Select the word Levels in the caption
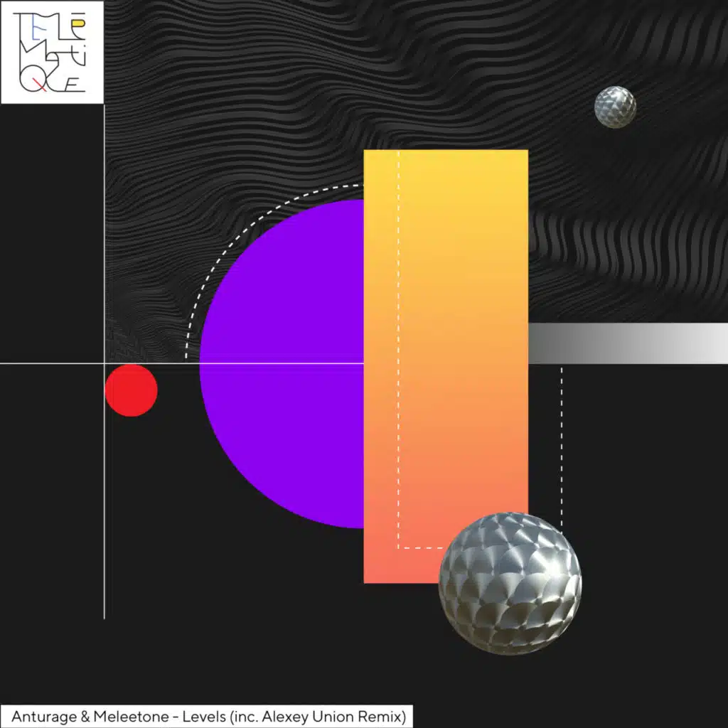The width and height of the screenshot is (728, 728). click(204, 714)
